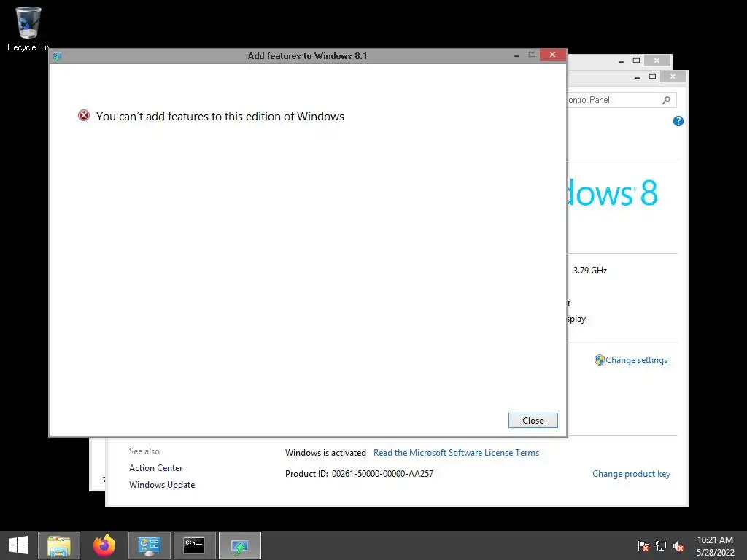Click Change product key link
This screenshot has width=747, height=560.
pyautogui.click(x=631, y=474)
